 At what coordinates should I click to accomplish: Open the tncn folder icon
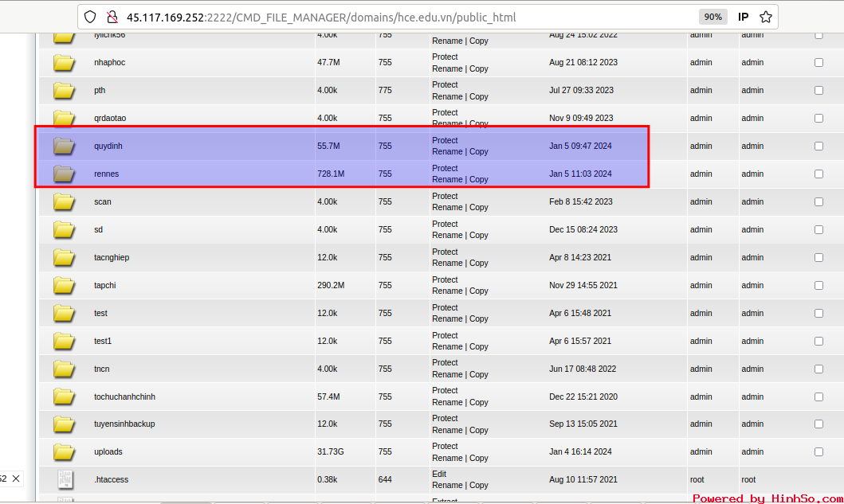pyautogui.click(x=64, y=369)
